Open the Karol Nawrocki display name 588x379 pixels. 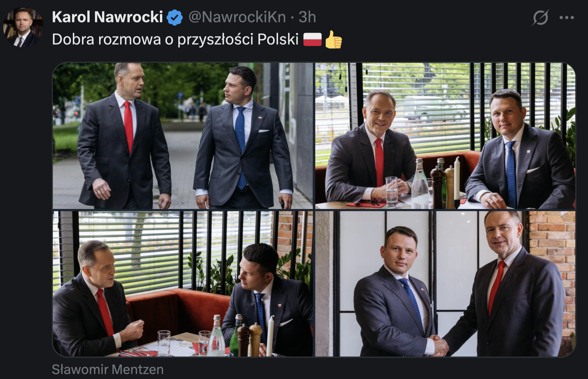108,17
